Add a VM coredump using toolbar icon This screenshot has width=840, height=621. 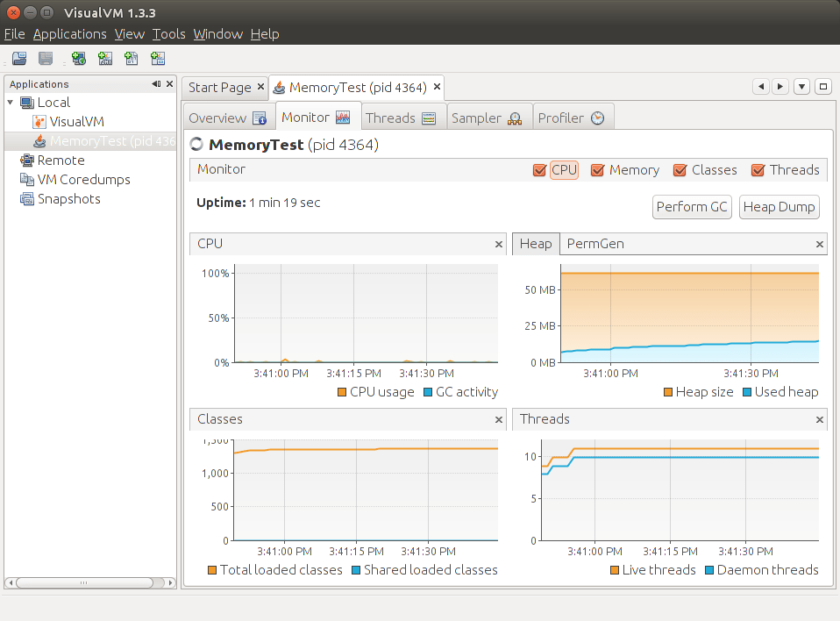[132, 59]
